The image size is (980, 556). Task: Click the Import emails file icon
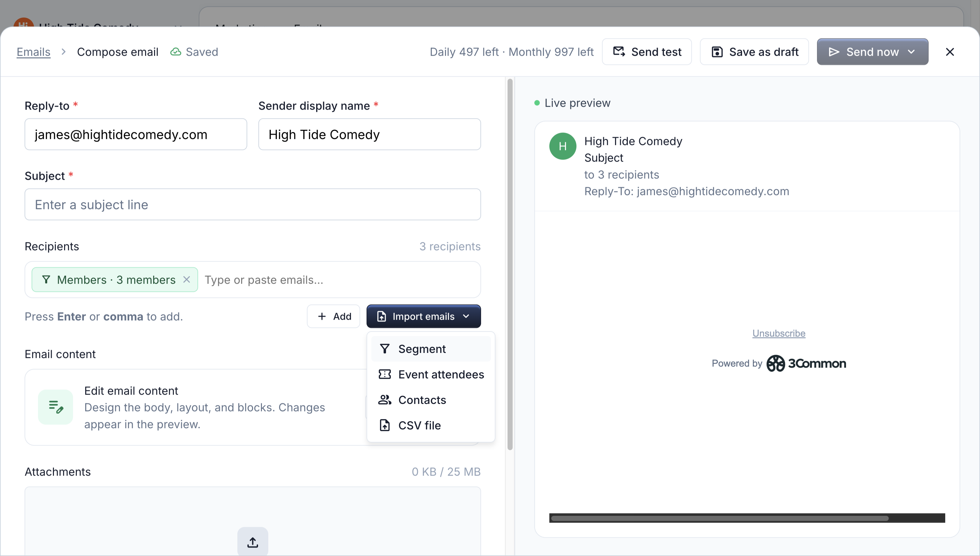pyautogui.click(x=381, y=316)
